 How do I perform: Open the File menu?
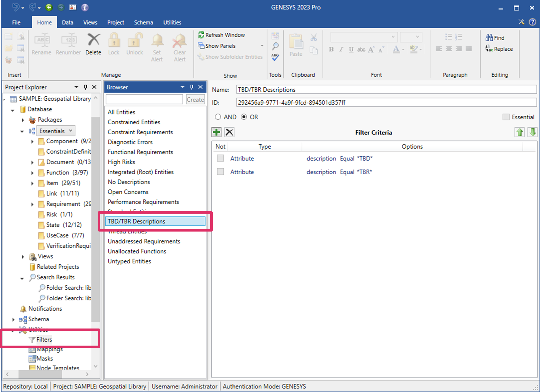pyautogui.click(x=16, y=22)
